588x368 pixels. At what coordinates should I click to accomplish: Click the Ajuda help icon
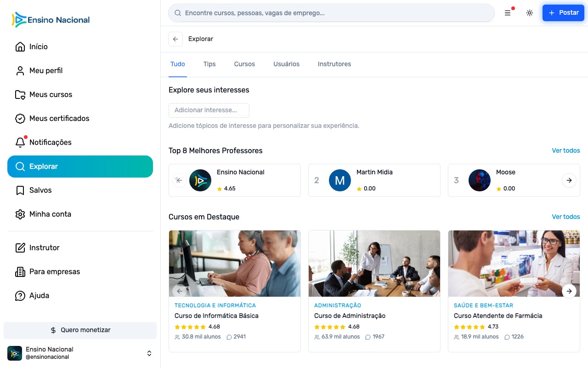pyautogui.click(x=20, y=295)
